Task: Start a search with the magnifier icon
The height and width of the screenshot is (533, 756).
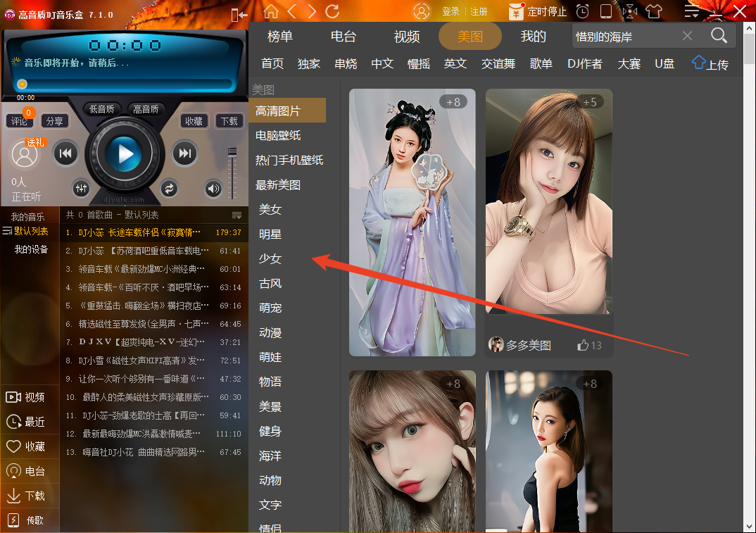Action: (719, 35)
